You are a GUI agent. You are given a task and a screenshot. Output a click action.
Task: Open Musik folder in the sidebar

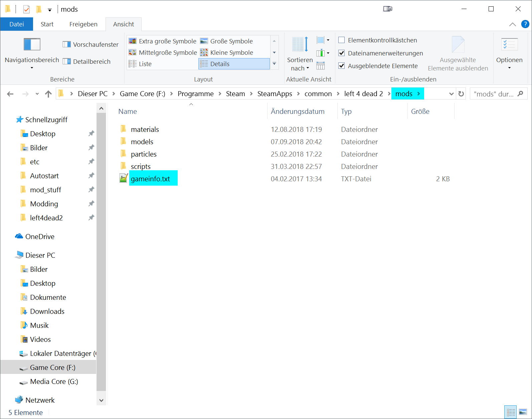point(39,325)
